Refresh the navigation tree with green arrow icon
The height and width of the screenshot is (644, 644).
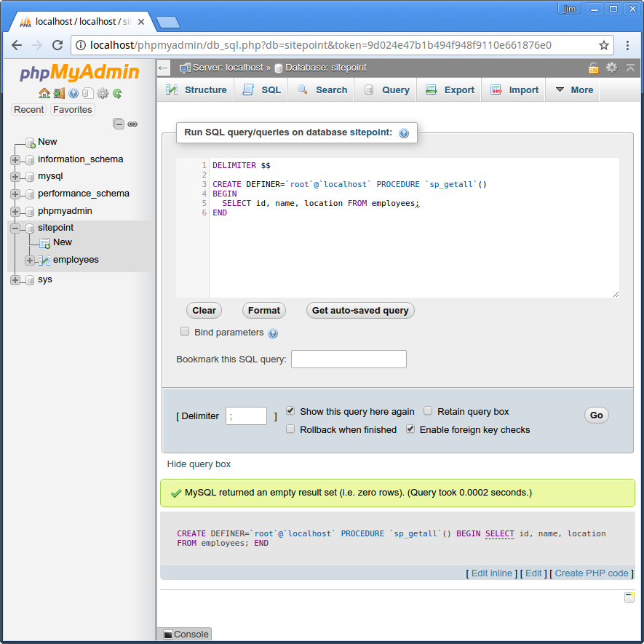117,93
